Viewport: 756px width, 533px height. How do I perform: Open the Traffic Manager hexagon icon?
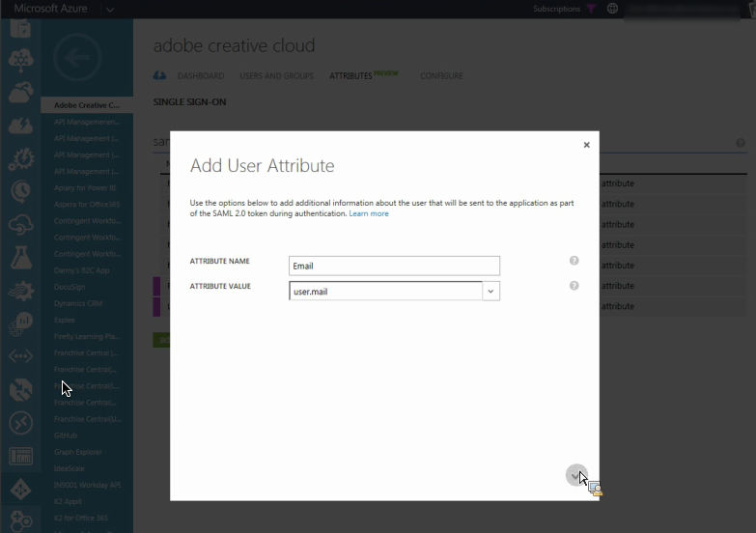pyautogui.click(x=20, y=390)
